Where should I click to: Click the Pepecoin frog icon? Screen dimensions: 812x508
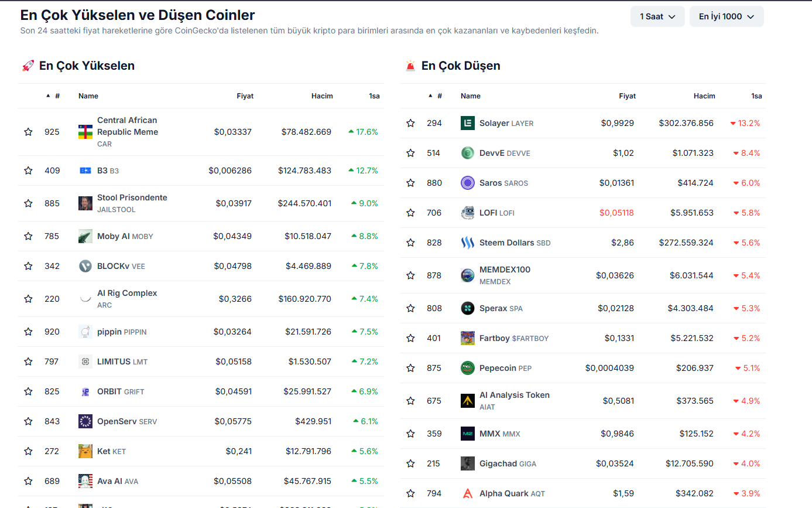pyautogui.click(x=467, y=368)
